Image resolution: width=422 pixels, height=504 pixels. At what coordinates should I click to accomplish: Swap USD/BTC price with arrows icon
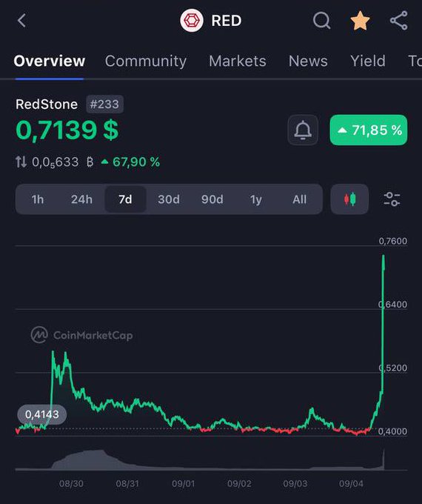21,162
